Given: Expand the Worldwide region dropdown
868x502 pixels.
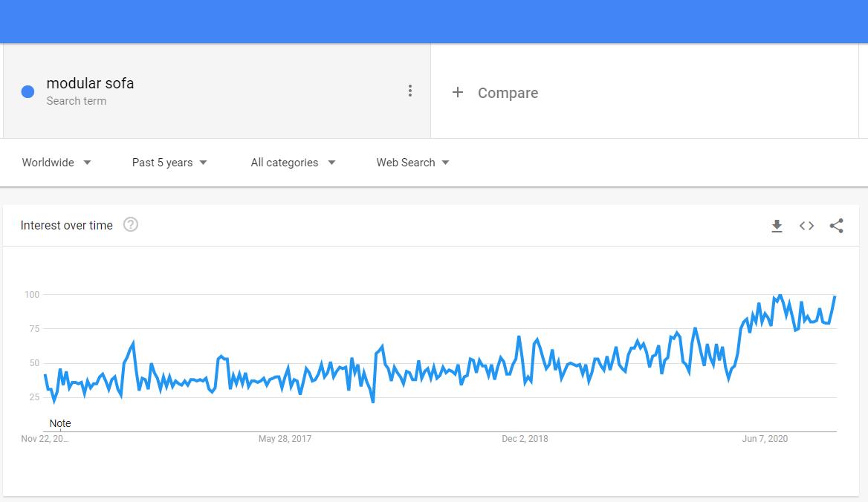Looking at the screenshot, I should click(x=56, y=163).
